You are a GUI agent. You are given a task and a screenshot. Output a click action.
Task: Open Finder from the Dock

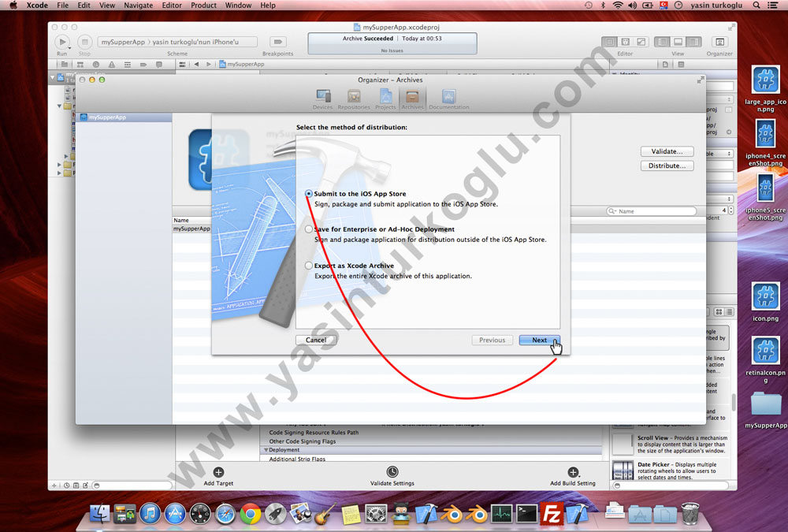100,514
